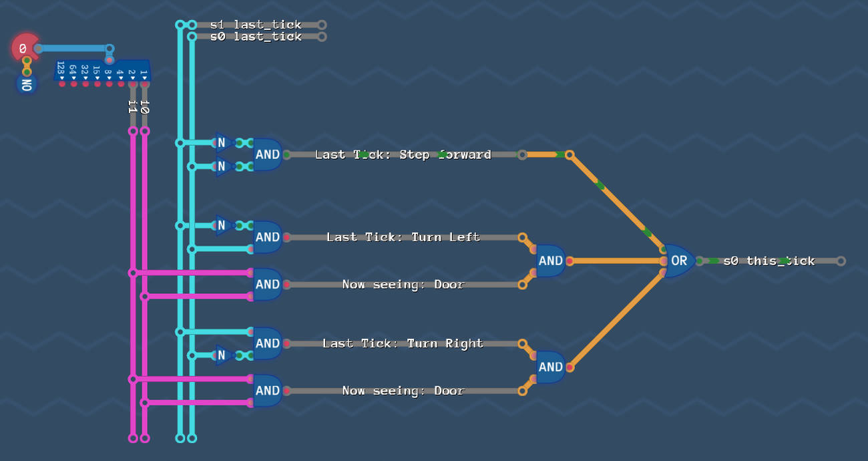The image size is (868, 461).
Task: Select the AND gate labeled Last Tick: Turn Right
Action: 266,343
